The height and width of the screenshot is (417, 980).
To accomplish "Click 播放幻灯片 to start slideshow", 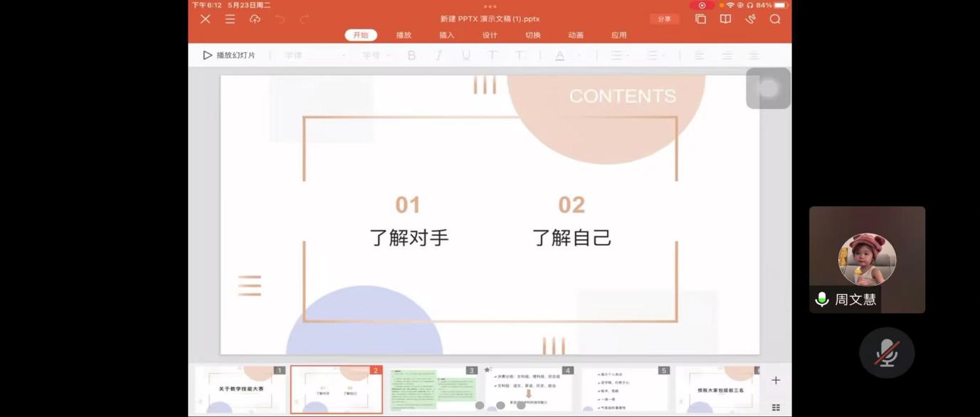I will 229,56.
